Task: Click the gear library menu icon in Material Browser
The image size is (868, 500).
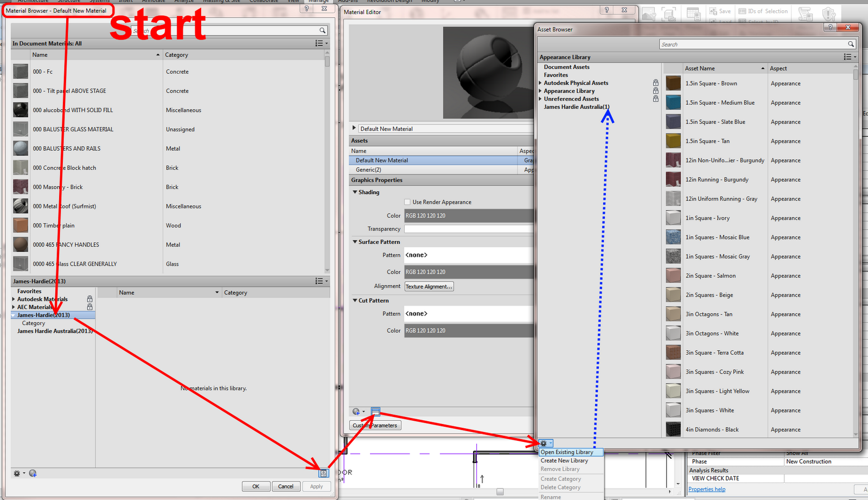Action: 18,473
